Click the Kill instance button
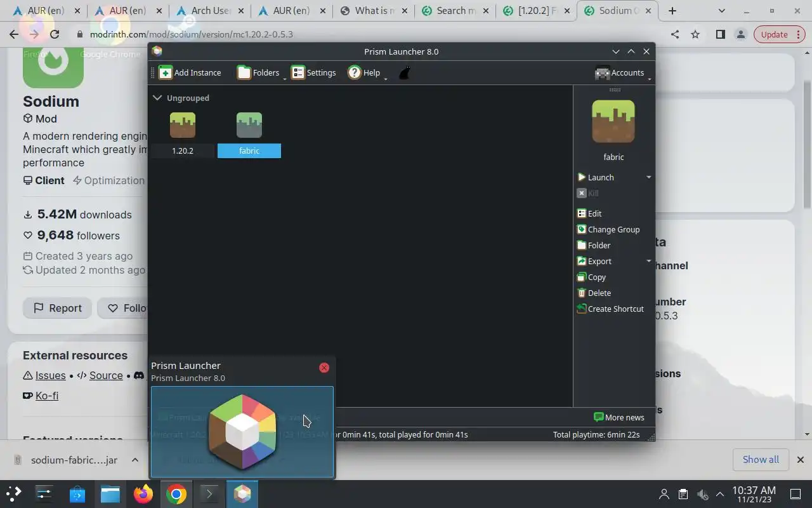 pos(587,193)
